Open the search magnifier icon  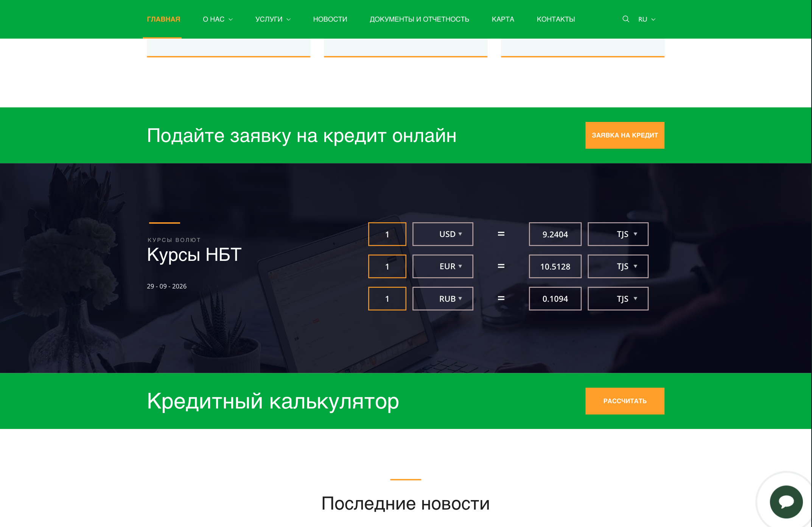[x=625, y=19]
